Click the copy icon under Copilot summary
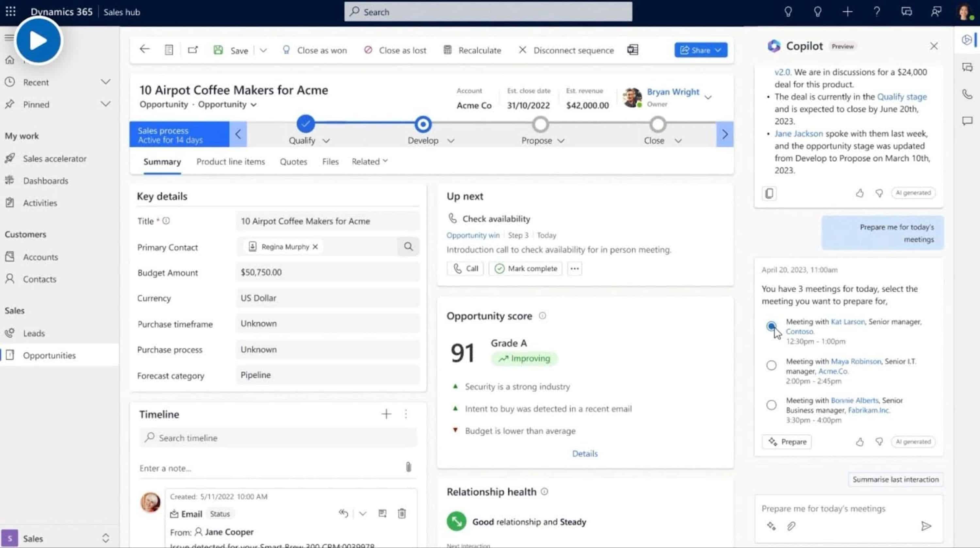Image resolution: width=980 pixels, height=548 pixels. pos(769,193)
